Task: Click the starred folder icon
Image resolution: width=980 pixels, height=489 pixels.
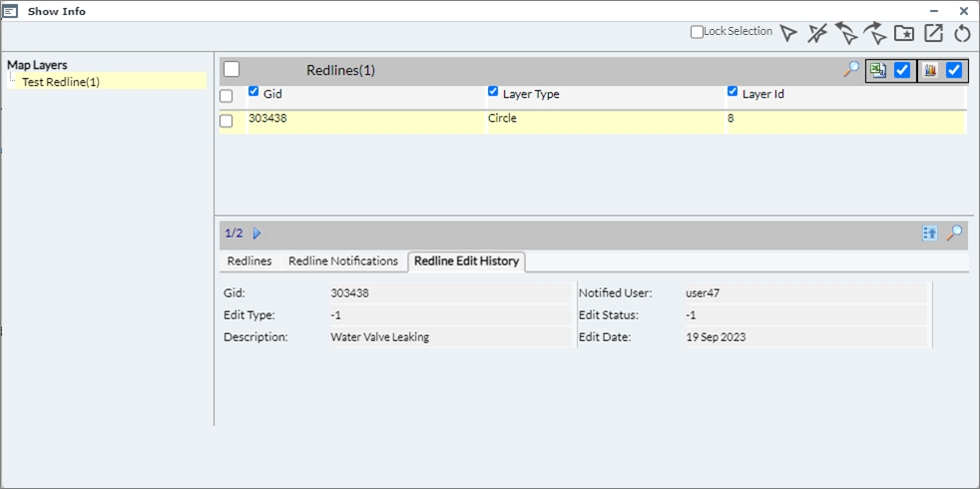Action: click(x=904, y=34)
